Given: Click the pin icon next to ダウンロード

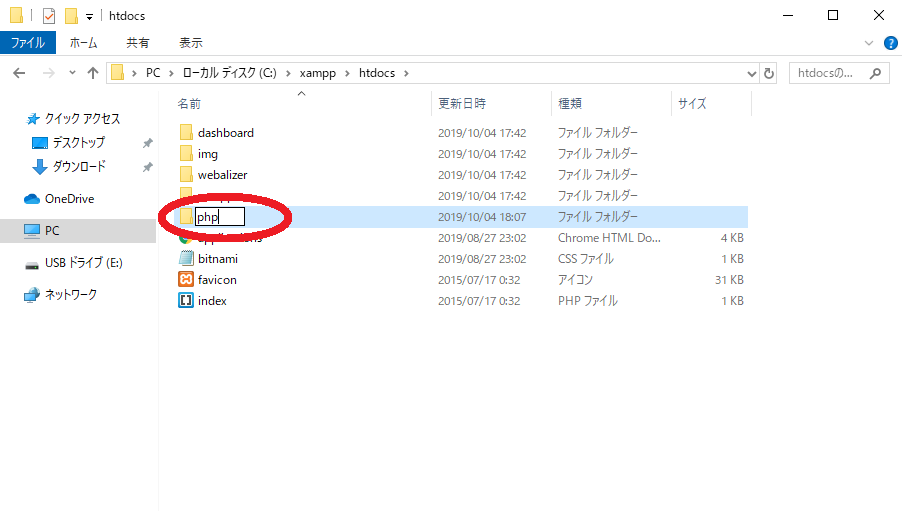Looking at the screenshot, I should [148, 167].
